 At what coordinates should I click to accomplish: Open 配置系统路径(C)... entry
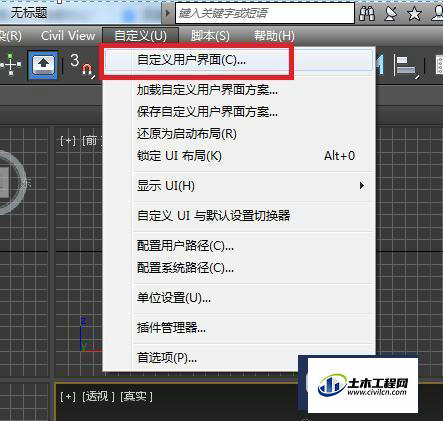[238, 267]
